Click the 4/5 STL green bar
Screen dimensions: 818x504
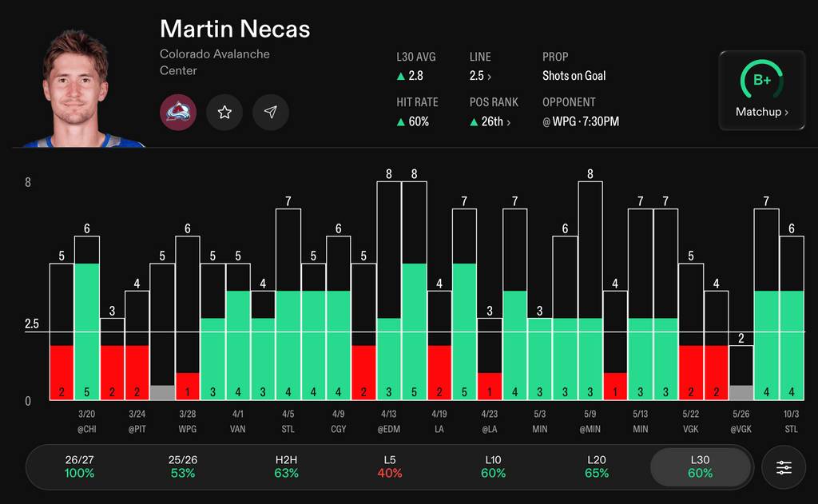[288, 345]
